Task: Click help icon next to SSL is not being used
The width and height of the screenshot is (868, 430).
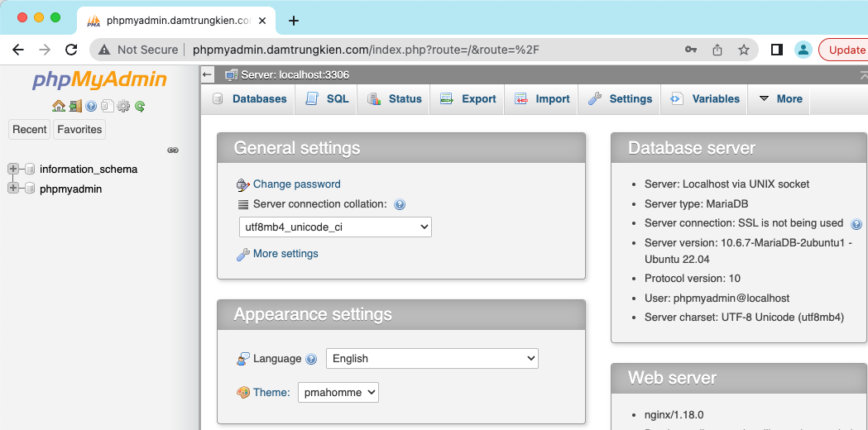Action: pos(856,224)
